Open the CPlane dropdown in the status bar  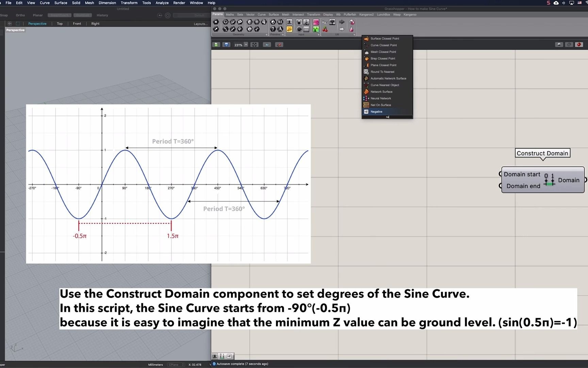pos(176,365)
